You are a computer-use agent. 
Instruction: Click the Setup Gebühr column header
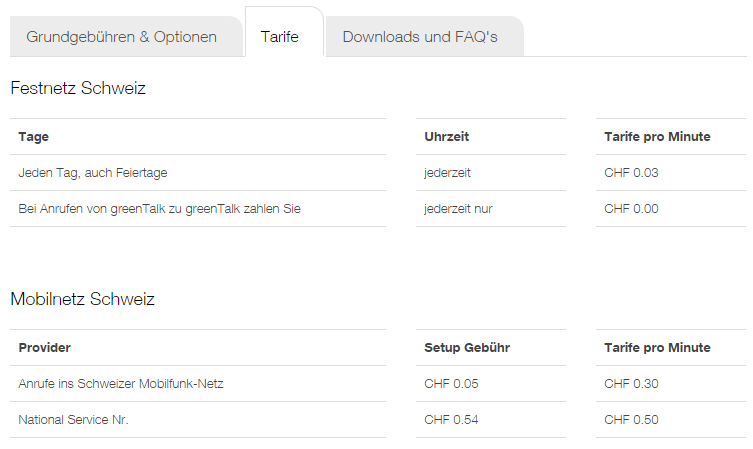click(467, 348)
